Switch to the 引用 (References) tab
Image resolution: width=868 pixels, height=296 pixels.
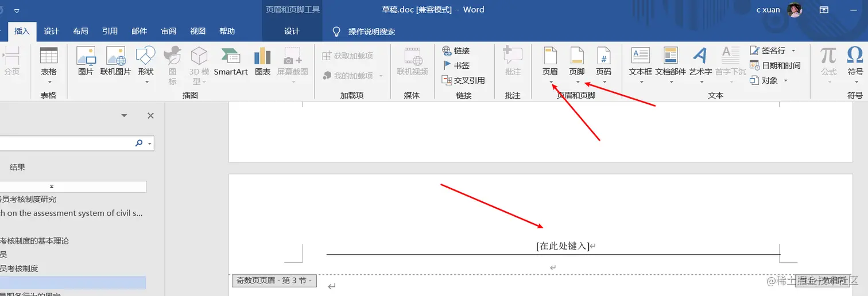click(x=110, y=32)
